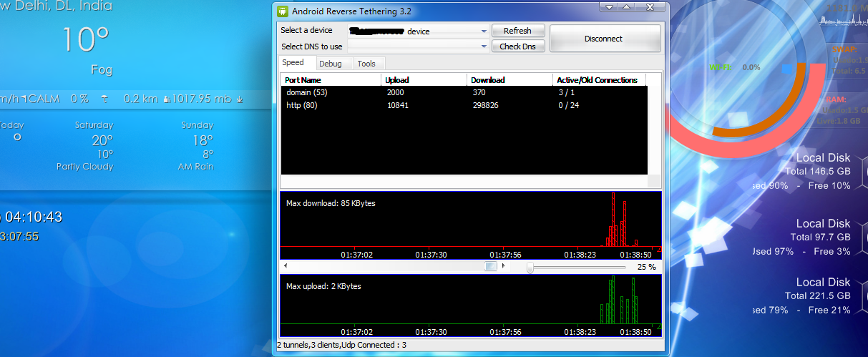Sort by the Port Name column header

(x=331, y=80)
